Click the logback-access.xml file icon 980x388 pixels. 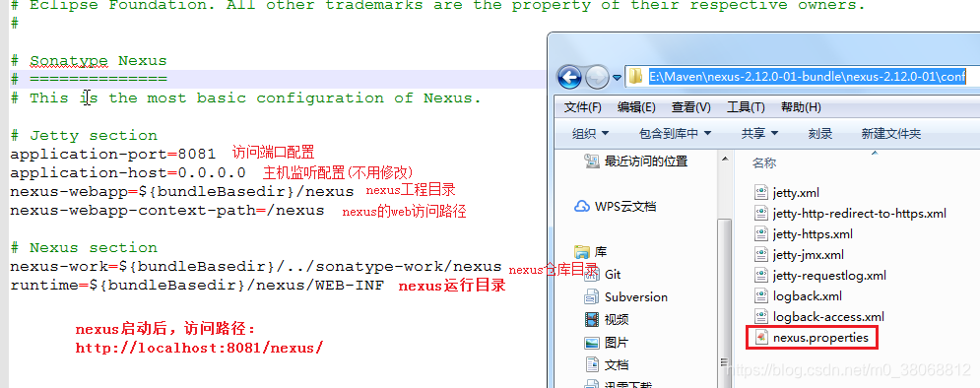click(760, 317)
